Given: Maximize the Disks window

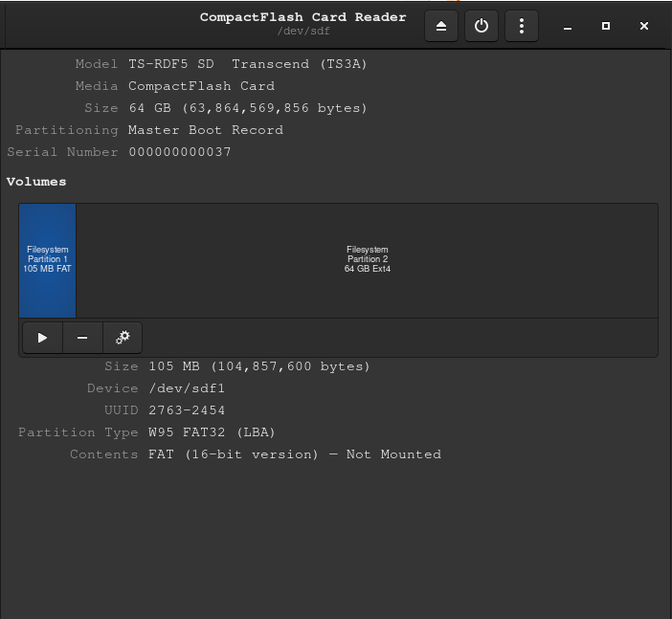Looking at the screenshot, I should coord(606,27).
